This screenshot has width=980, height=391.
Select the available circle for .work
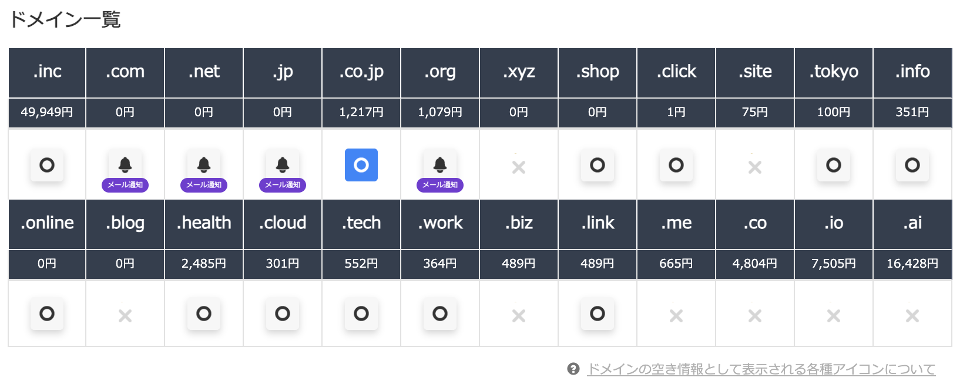pos(440,314)
